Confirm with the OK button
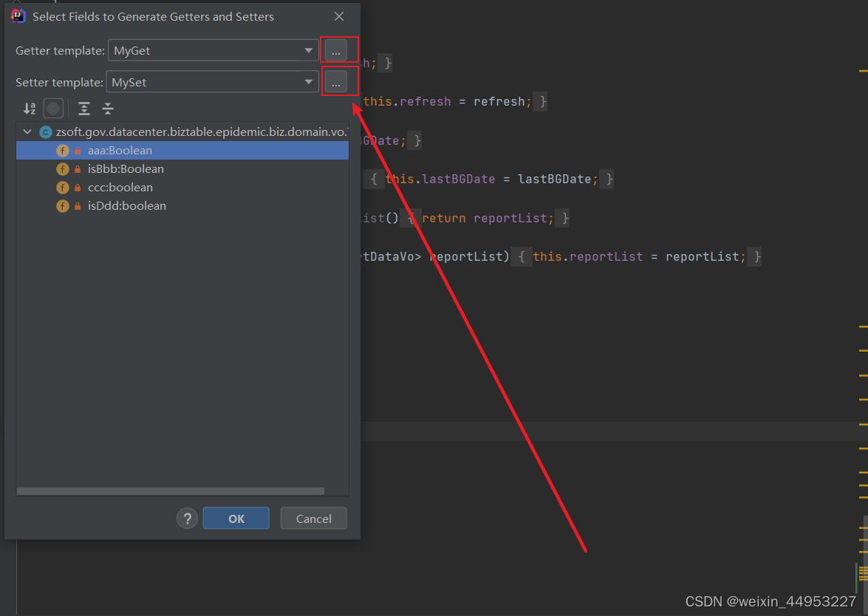Screen dimensions: 868x616 click(236, 519)
